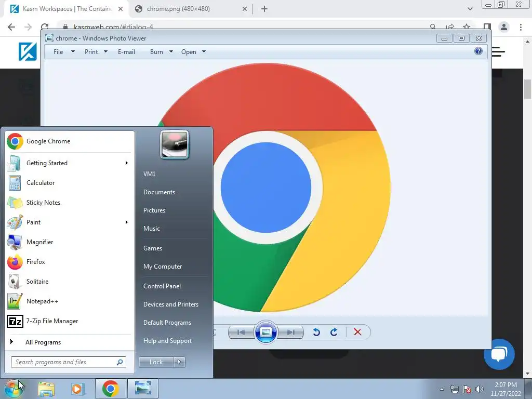The height and width of the screenshot is (399, 532).
Task: Open a new browser tab
Action: click(264, 9)
